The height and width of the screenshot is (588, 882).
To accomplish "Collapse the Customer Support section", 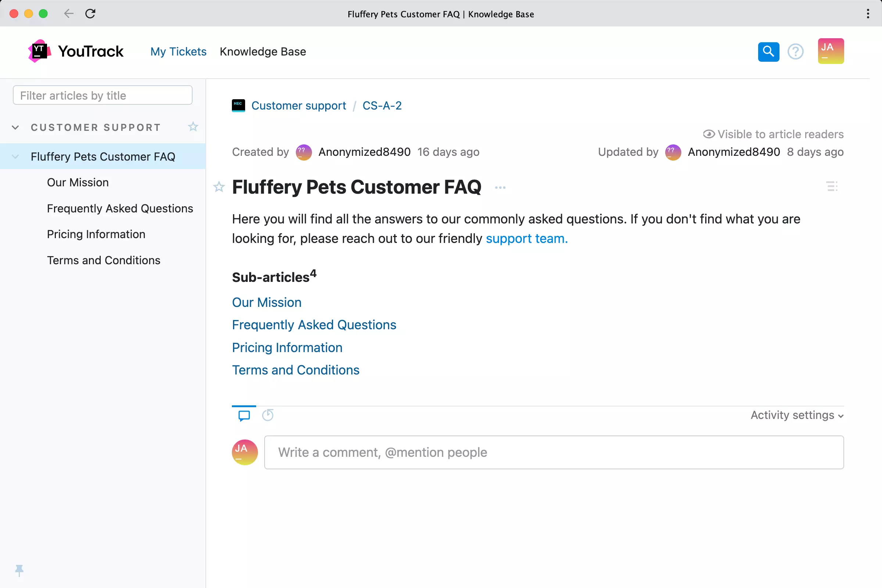I will tap(15, 127).
